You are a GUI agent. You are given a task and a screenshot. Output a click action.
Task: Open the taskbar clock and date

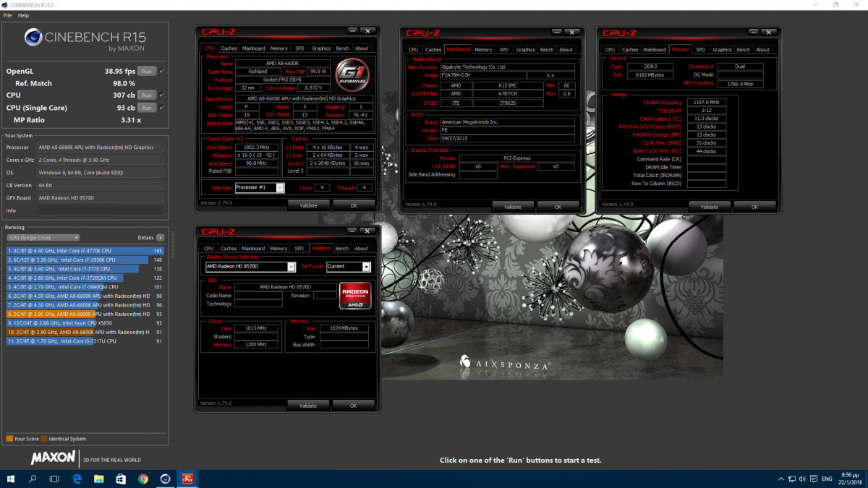click(x=852, y=479)
